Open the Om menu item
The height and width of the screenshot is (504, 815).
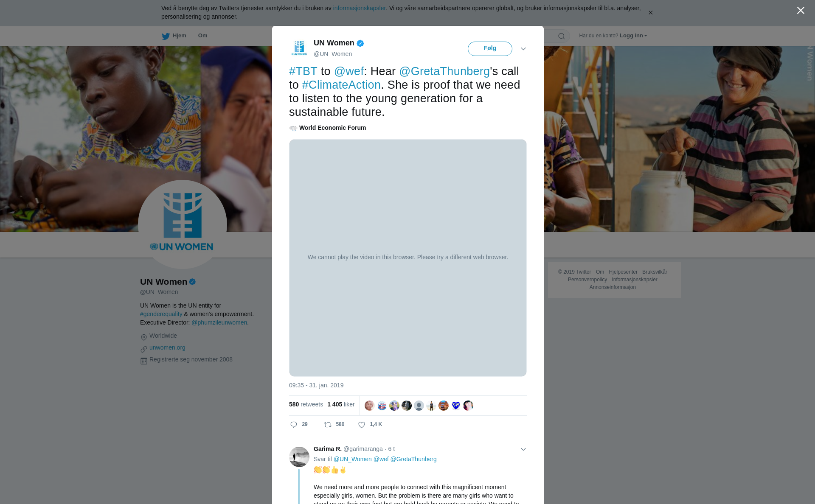pyautogui.click(x=202, y=36)
